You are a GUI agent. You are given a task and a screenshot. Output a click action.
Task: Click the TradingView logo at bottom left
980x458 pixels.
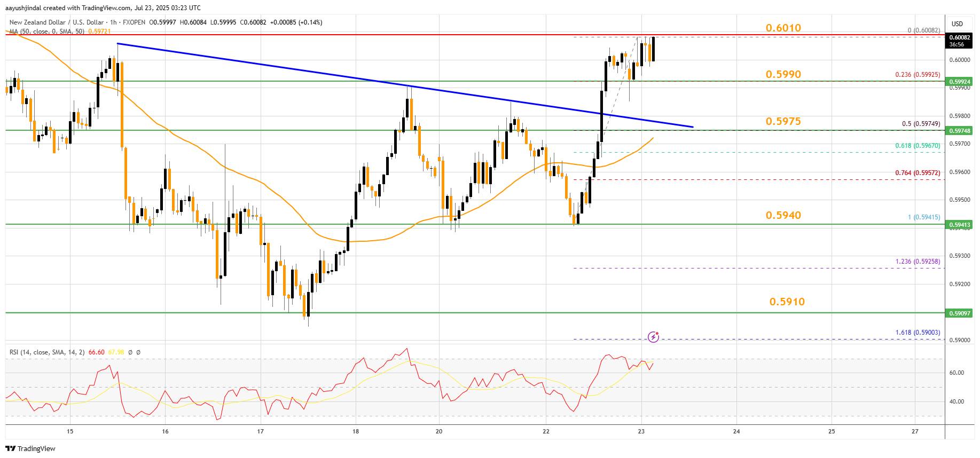coord(31,448)
